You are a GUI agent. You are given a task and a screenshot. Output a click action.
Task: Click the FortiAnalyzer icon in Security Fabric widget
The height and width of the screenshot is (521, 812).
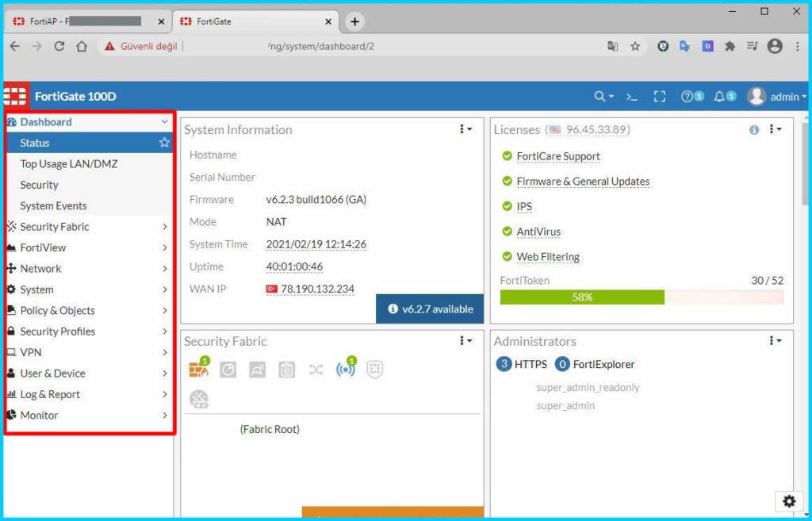228,370
